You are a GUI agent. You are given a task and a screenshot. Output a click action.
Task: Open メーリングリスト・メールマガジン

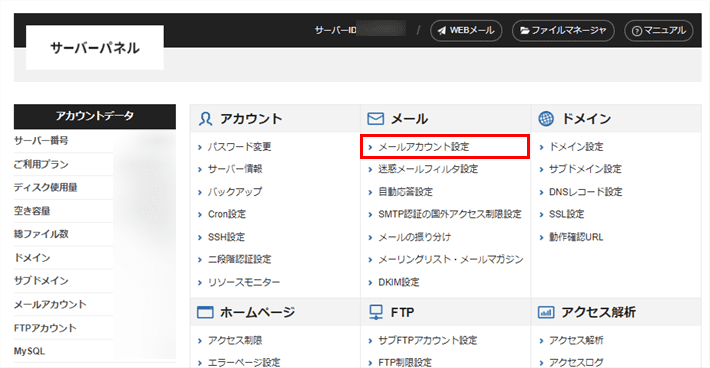pos(451,259)
